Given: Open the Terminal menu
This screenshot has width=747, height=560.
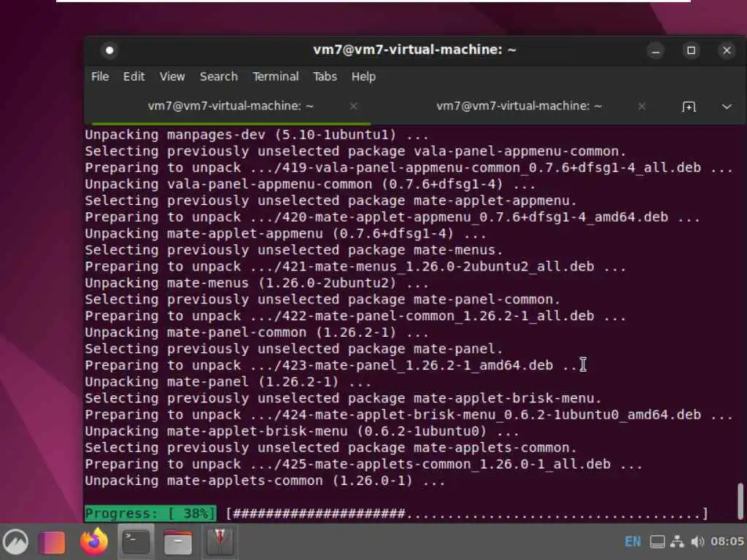Looking at the screenshot, I should tap(275, 77).
